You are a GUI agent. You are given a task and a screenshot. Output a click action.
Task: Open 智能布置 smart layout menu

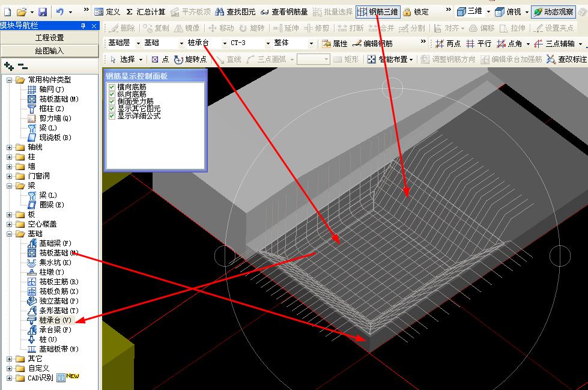coord(390,59)
